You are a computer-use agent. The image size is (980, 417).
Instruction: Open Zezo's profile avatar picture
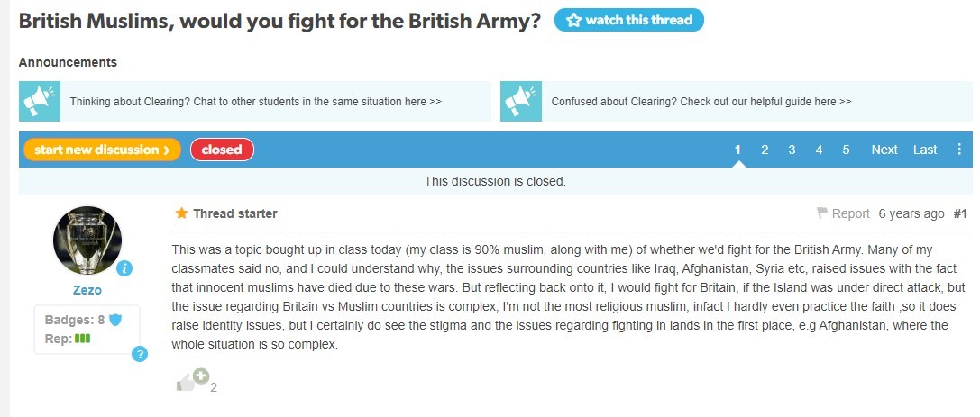point(88,240)
